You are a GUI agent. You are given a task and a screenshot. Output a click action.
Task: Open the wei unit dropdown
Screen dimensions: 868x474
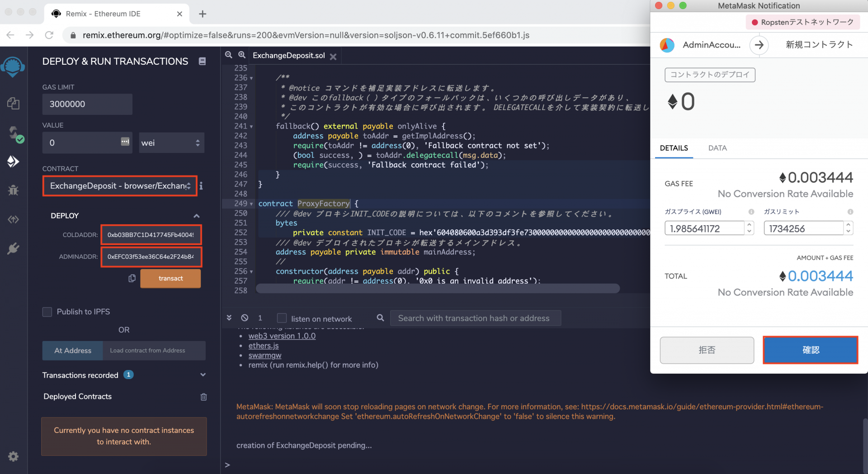pos(171,143)
